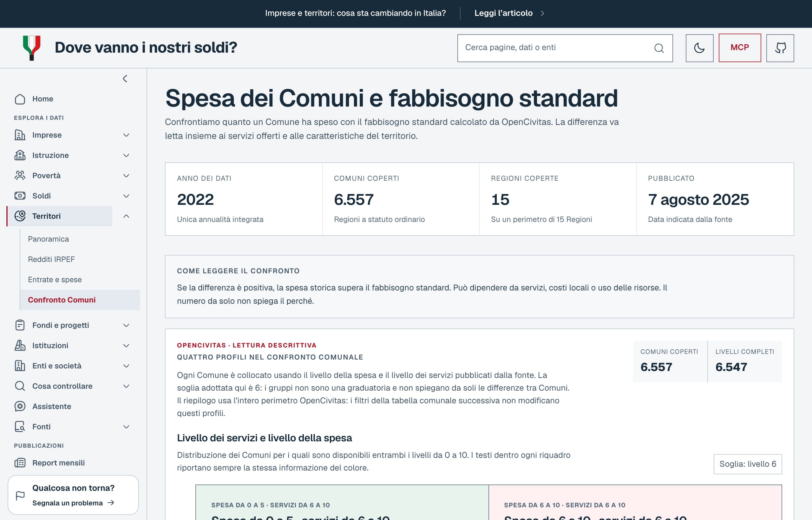Toggle dark mode with the moon icon
Image resolution: width=812 pixels, height=520 pixels.
coord(699,48)
